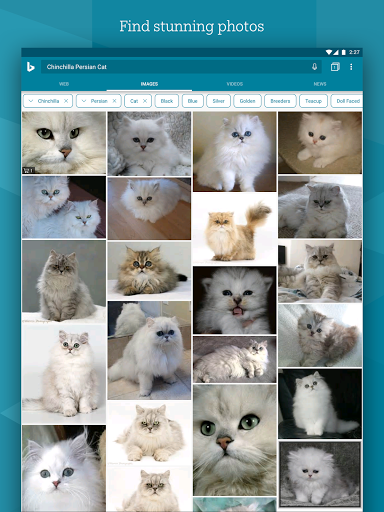The width and height of the screenshot is (384, 512).
Task: Switch to the VIDEOS tab
Action: tap(235, 84)
